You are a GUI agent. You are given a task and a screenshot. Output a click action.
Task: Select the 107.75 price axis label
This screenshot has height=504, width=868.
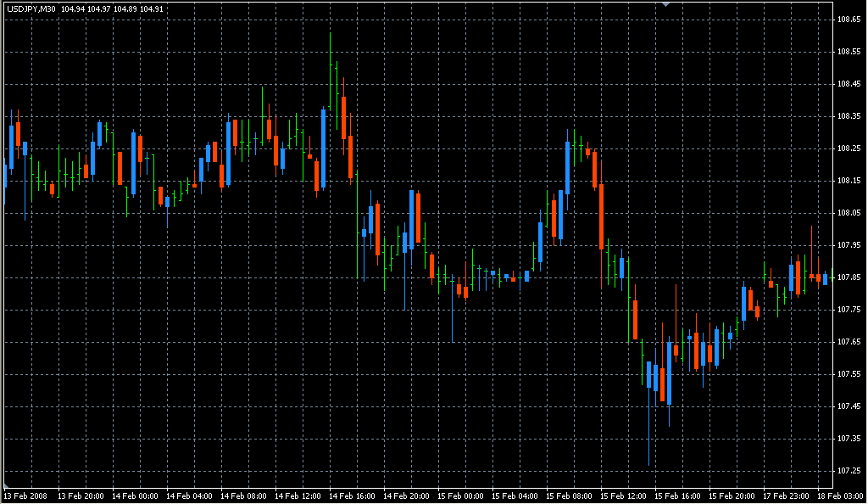[849, 309]
